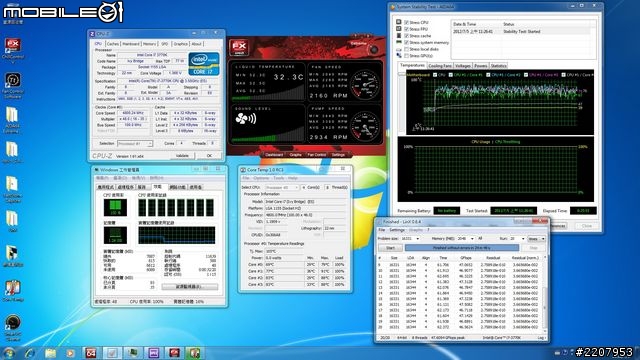640x360 pixels.
Task: Click the Task Manager window title icon
Action: [x=97, y=170]
